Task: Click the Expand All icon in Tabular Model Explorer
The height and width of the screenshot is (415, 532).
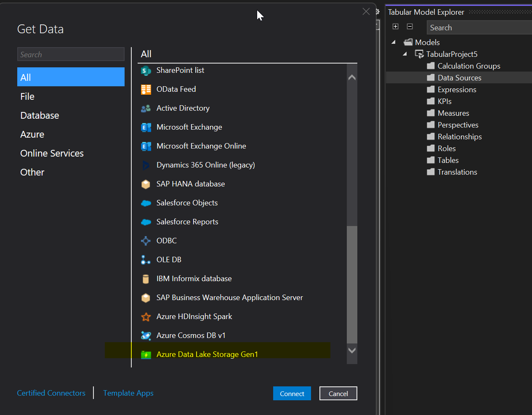Action: (x=396, y=27)
